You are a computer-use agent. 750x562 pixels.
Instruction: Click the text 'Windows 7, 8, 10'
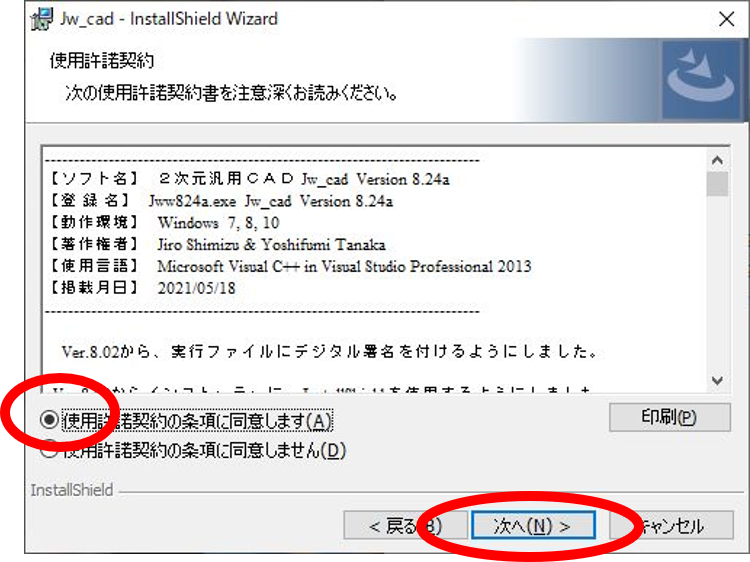(219, 223)
